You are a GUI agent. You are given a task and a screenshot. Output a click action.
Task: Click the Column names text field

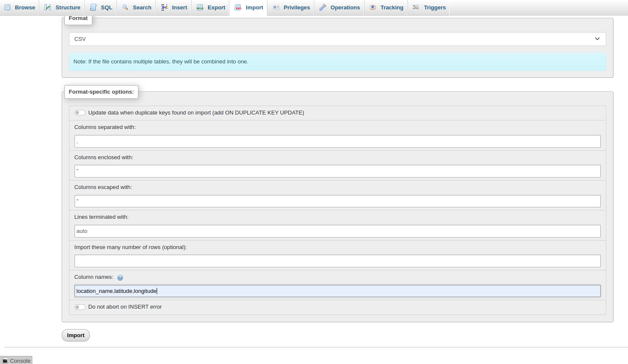[337, 291]
